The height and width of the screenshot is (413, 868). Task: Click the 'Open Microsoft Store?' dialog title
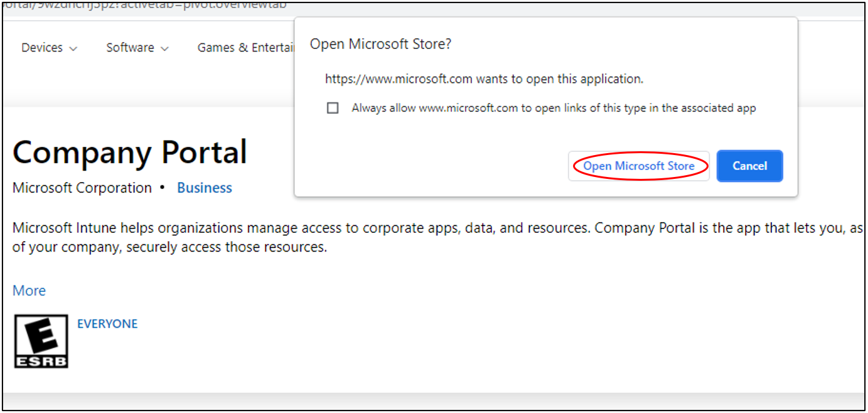tap(381, 44)
